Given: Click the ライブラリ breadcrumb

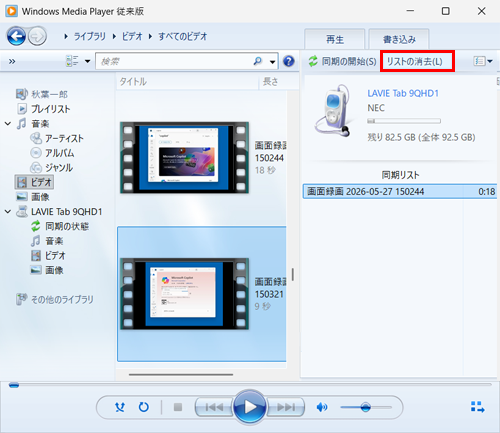Looking at the screenshot, I should click(89, 36).
